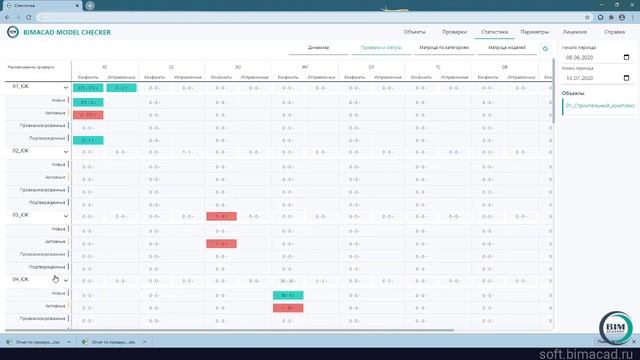
Task: Open the browser profile avatar icon
Action: 622,17
